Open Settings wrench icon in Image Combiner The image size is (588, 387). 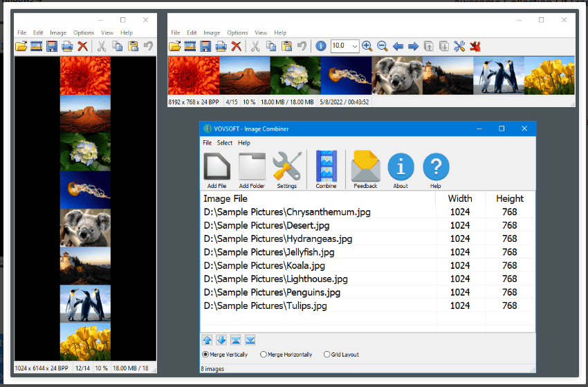pos(287,170)
